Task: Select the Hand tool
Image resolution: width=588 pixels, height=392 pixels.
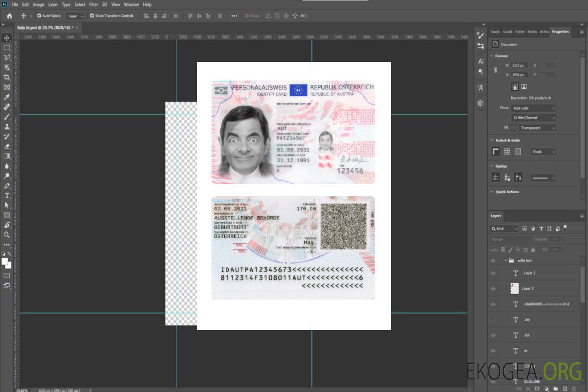Action: (7, 225)
